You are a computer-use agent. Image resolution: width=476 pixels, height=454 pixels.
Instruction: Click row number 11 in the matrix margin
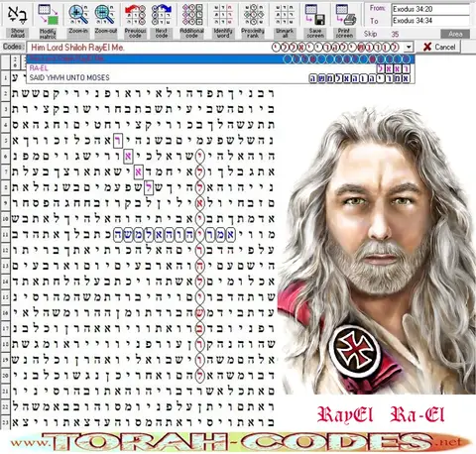[x=6, y=235]
